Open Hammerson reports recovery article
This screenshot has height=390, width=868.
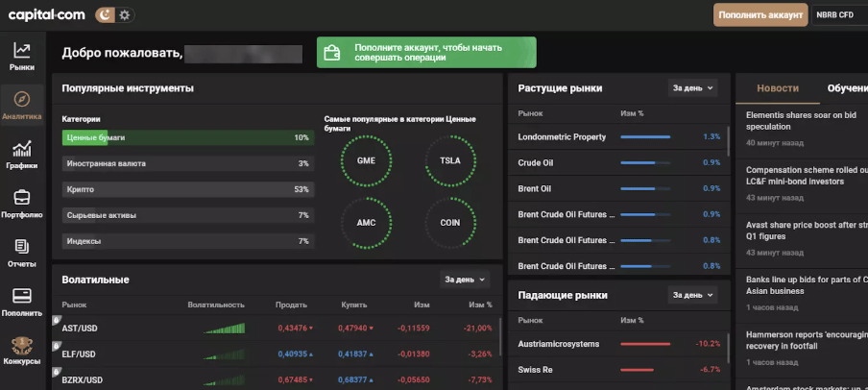point(808,340)
